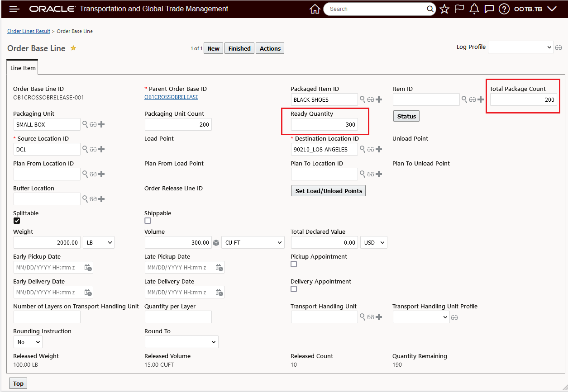Screen dimensions: 568x392
Task: Open the Favorites star in header
Action: [x=444, y=9]
